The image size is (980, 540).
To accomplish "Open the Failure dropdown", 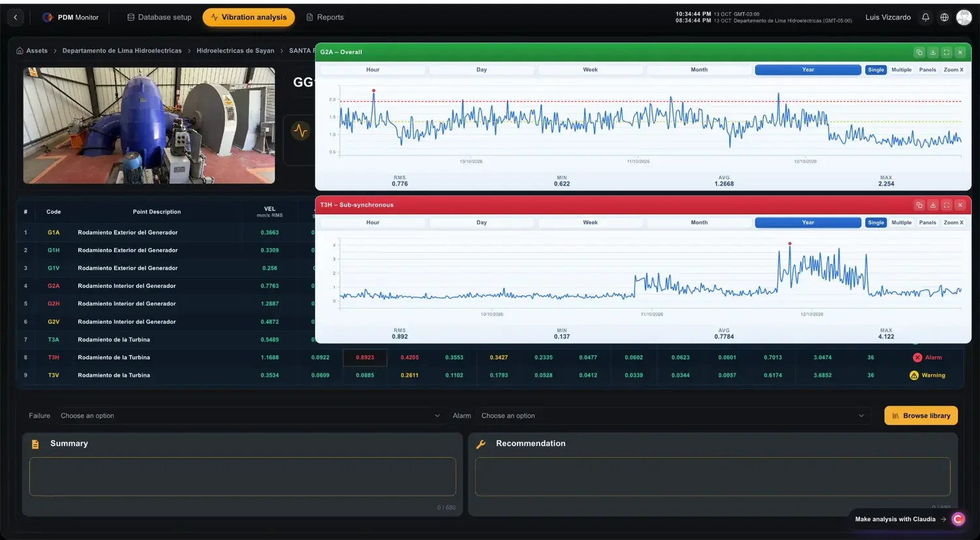I will (250, 416).
